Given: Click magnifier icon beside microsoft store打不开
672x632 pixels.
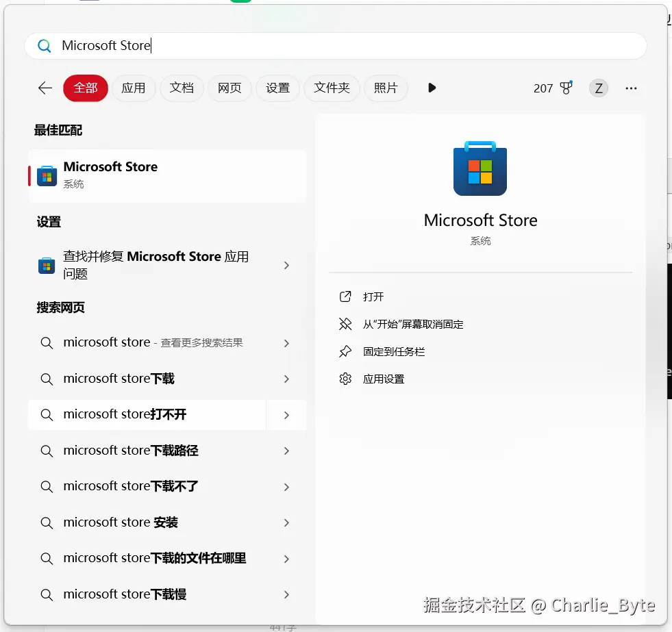Looking at the screenshot, I should (47, 415).
